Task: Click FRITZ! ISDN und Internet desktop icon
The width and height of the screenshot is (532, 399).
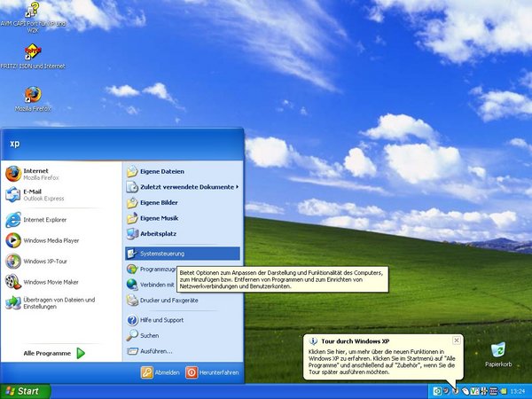Action: [34, 53]
